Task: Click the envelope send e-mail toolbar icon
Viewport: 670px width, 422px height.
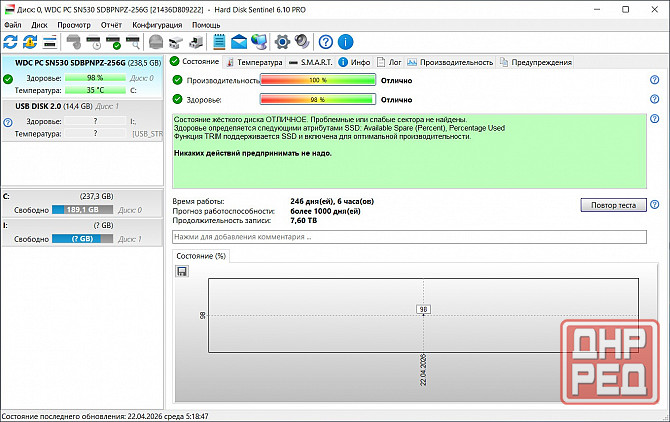Action: [x=238, y=41]
